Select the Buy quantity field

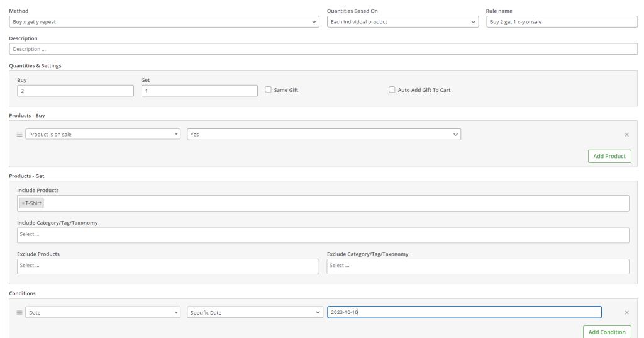coord(75,91)
